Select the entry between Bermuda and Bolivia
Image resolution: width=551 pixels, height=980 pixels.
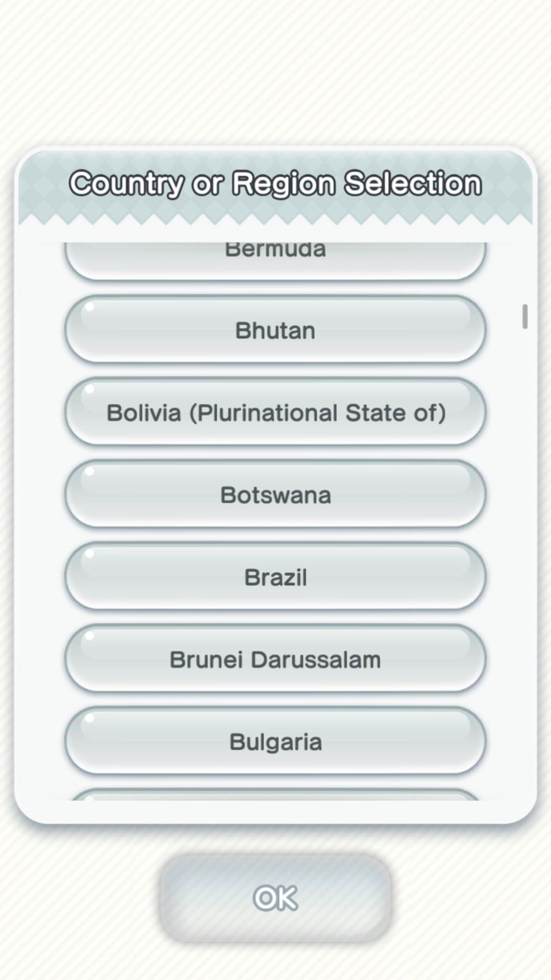coord(275,330)
